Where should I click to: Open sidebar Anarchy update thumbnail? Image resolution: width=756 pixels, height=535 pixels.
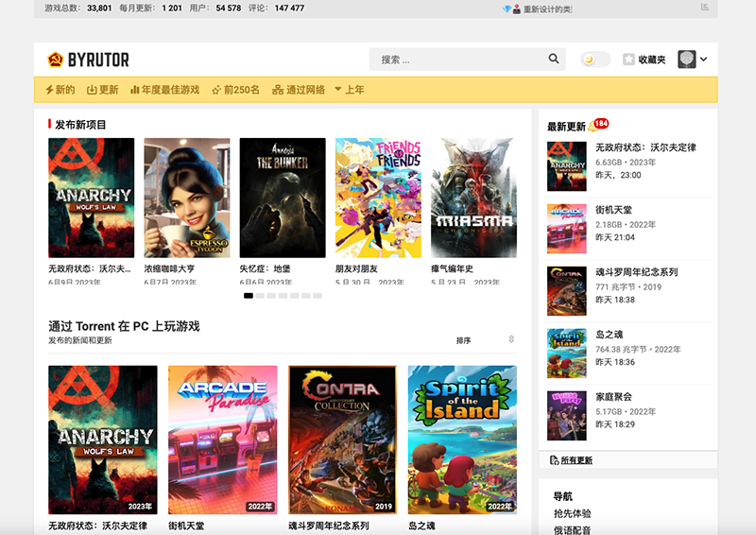pyautogui.click(x=567, y=166)
